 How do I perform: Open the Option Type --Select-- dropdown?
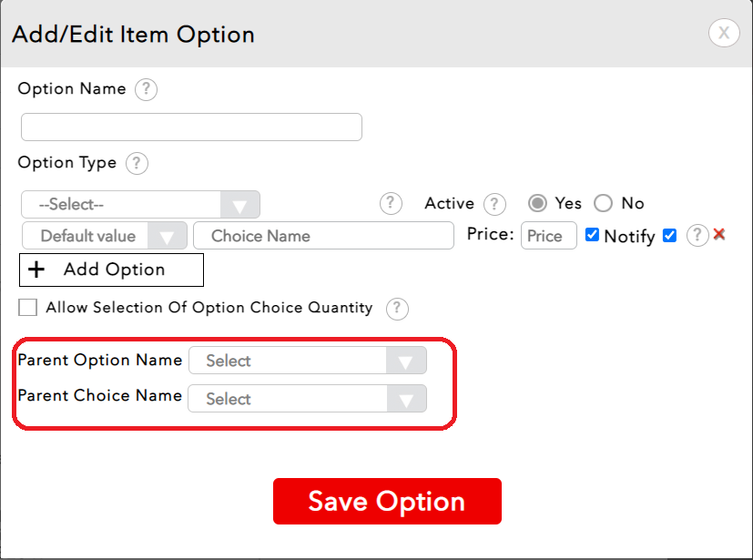[140, 205]
